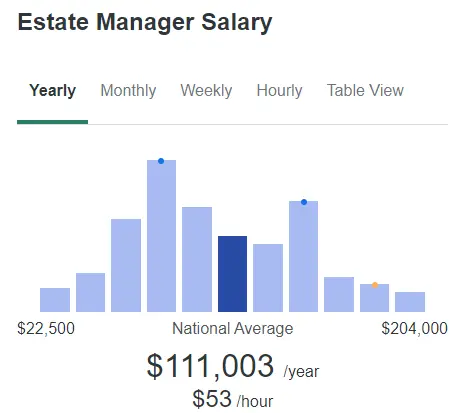Click the bar just right of the dark bar

(268, 278)
